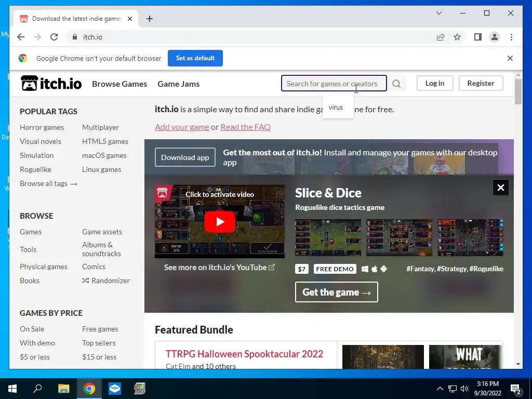Open the FREE DEMO badge
532x399 pixels.
[x=335, y=269]
